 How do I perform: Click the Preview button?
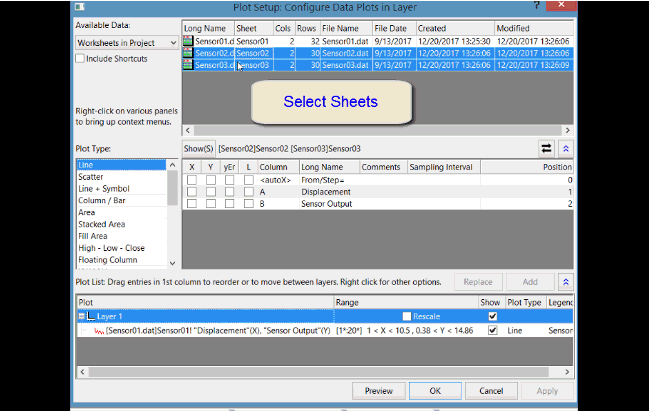[x=379, y=391]
